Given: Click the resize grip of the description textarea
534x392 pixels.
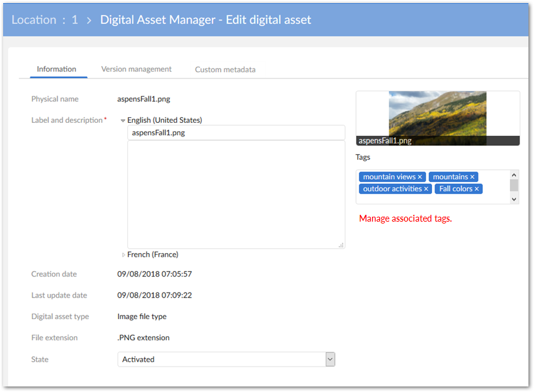Looking at the screenshot, I should 341,245.
